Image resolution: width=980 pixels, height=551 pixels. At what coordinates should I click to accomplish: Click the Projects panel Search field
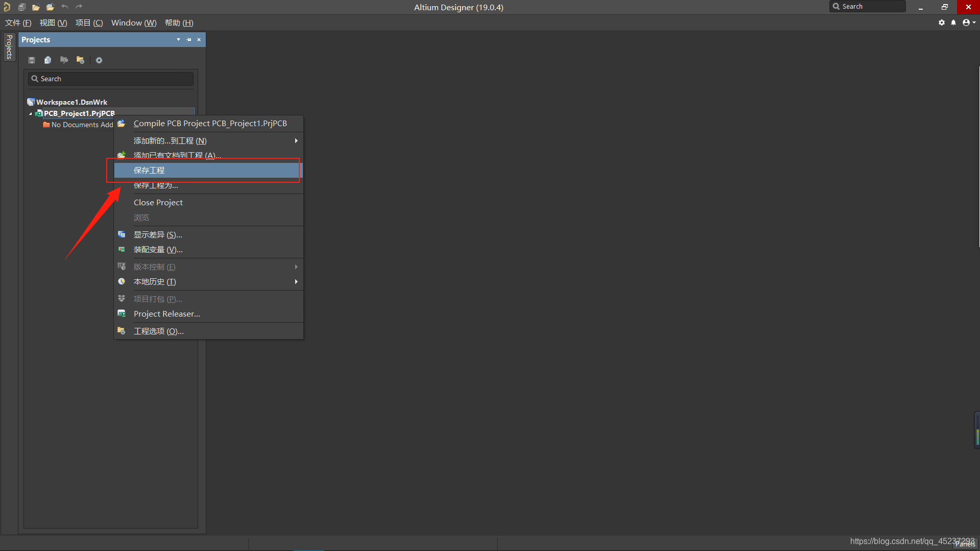tap(111, 79)
